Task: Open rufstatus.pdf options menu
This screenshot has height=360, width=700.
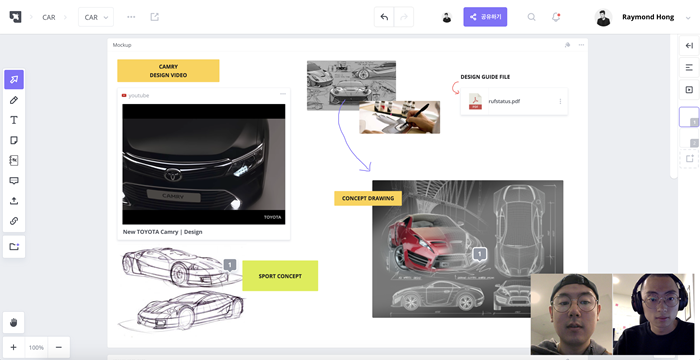Action: pos(560,101)
